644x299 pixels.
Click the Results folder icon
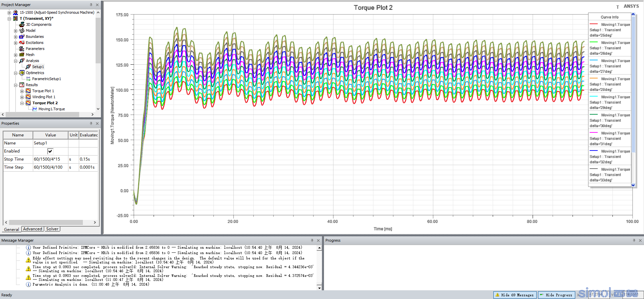click(x=22, y=85)
